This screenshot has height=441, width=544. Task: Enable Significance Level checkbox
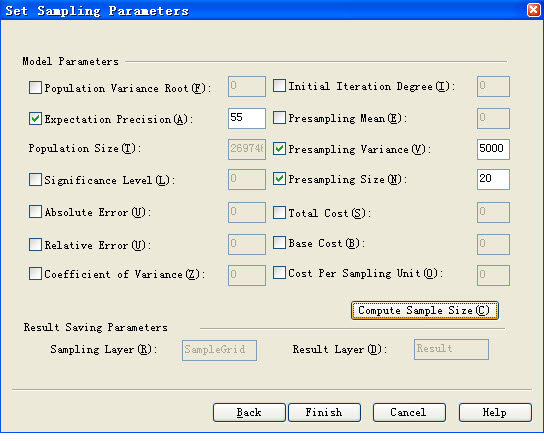(x=35, y=180)
